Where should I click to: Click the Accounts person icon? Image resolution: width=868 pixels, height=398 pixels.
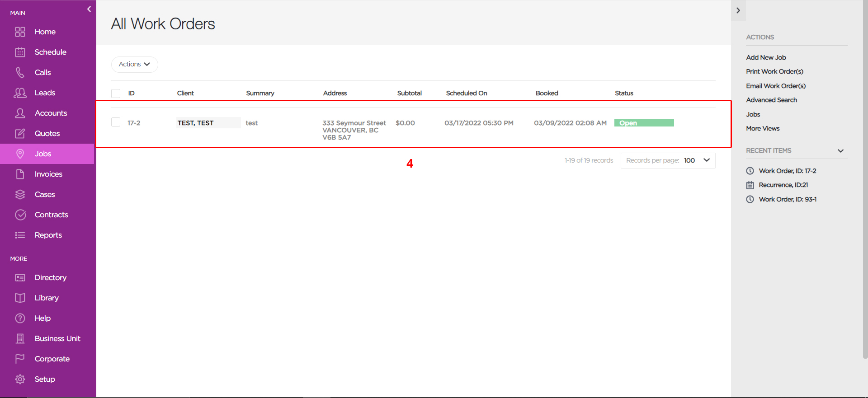(x=20, y=113)
